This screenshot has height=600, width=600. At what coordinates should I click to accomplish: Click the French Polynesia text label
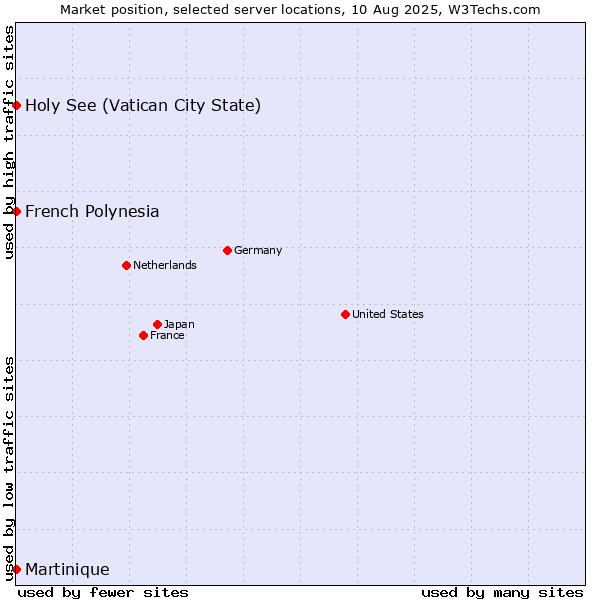(92, 212)
